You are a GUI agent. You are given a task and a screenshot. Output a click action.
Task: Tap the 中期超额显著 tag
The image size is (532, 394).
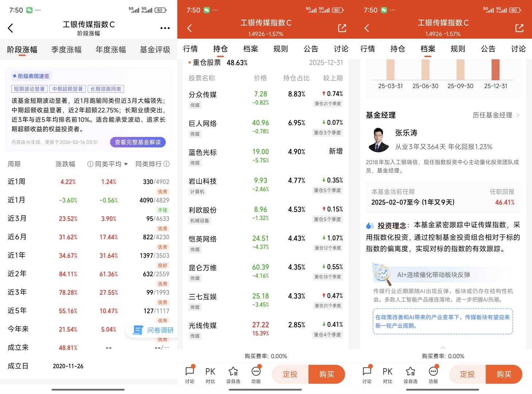click(x=68, y=89)
